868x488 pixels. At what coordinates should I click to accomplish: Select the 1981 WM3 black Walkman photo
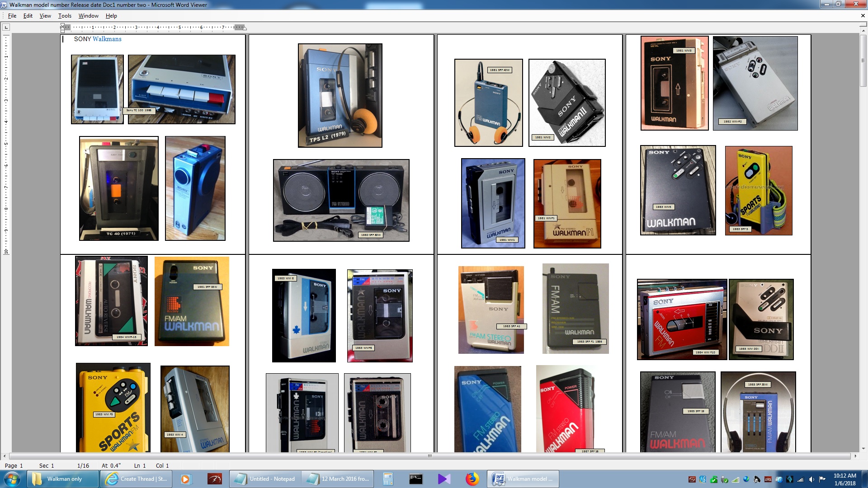click(675, 83)
